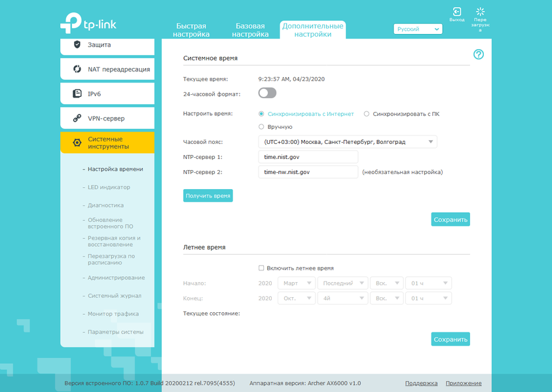Select LED индикатор submenu item
This screenshot has width=552, height=392.
(109, 187)
